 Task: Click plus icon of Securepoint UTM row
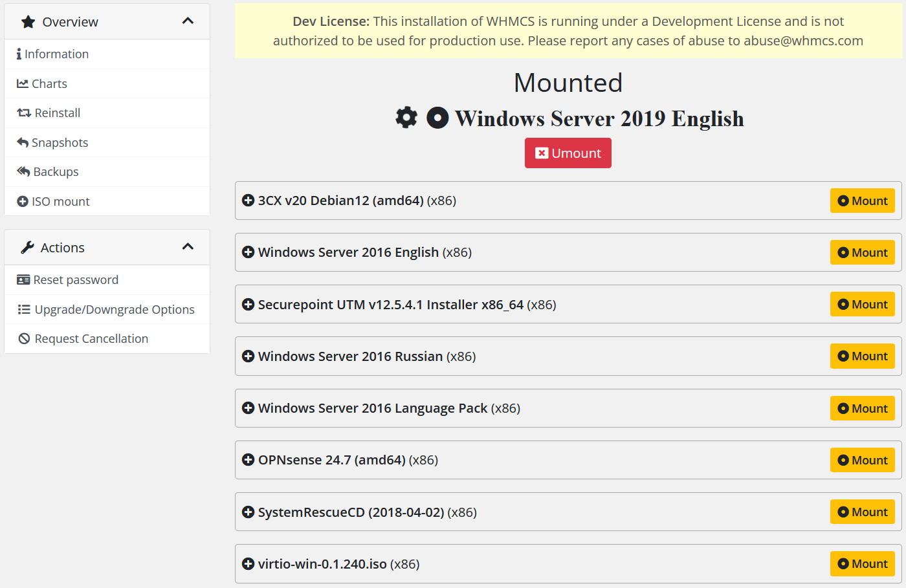[248, 304]
